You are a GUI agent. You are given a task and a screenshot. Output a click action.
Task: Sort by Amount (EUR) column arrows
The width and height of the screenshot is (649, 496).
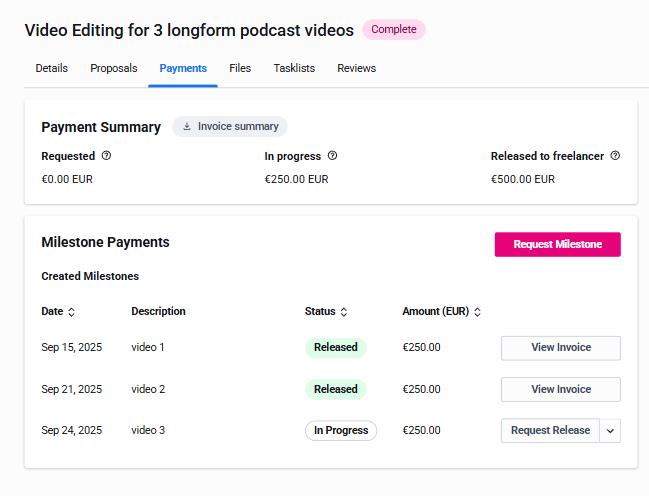[x=477, y=312]
